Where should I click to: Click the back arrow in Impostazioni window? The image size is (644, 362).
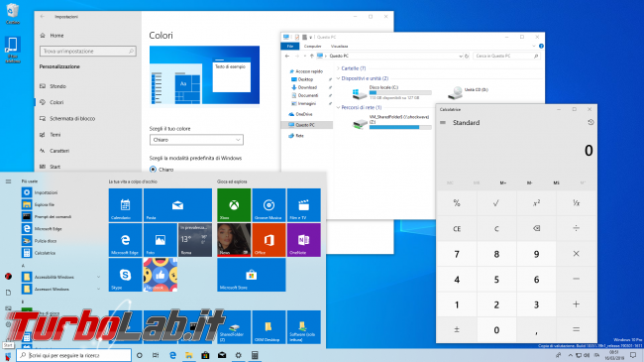(43, 17)
